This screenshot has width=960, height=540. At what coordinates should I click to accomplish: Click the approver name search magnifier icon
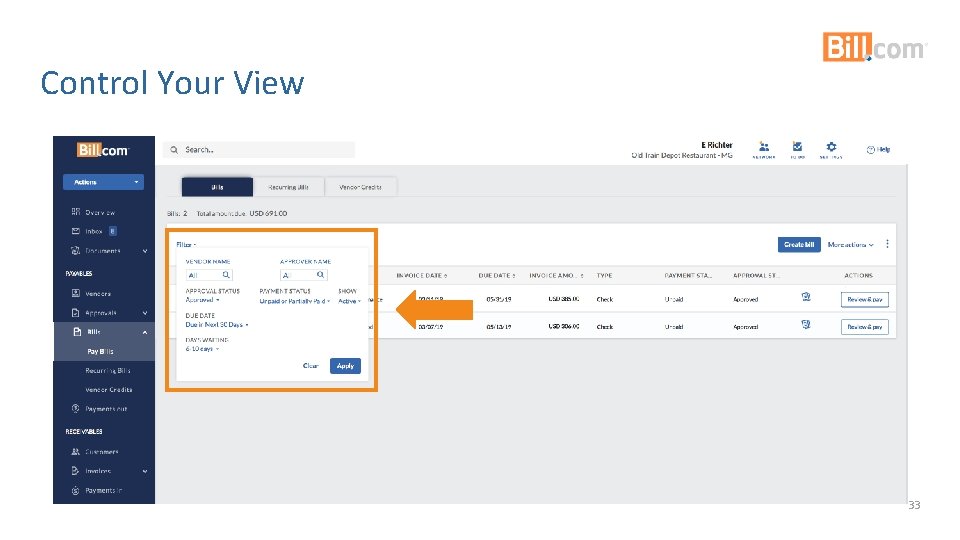click(x=320, y=275)
